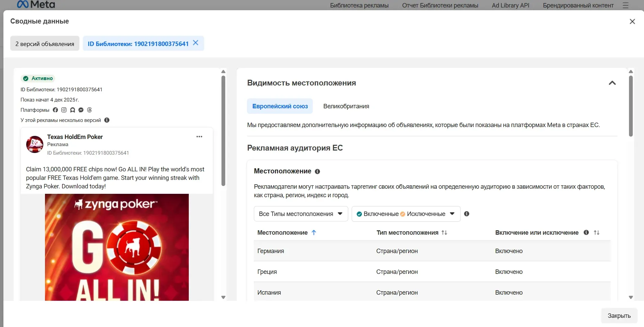
Task: Switch to the Великобритания tab
Action: point(346,106)
